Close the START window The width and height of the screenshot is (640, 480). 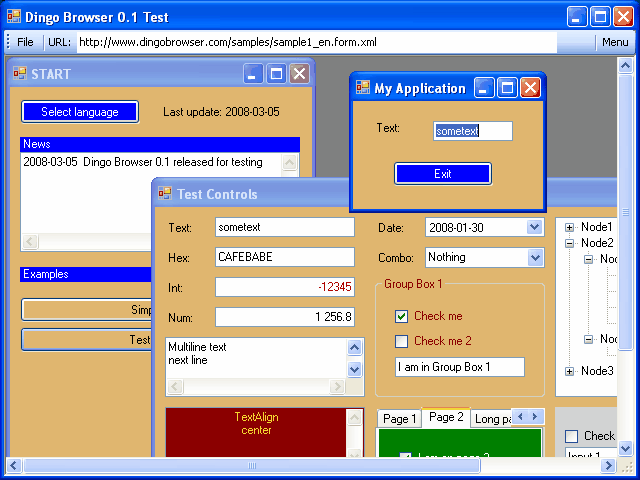(x=300, y=74)
